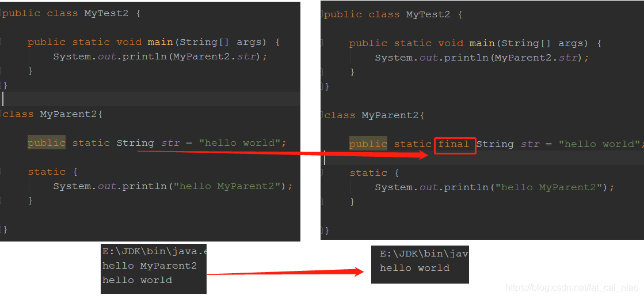644x298 pixels.
Task: Click 'MyParent2.str' argument in right editor
Action: click(536, 58)
